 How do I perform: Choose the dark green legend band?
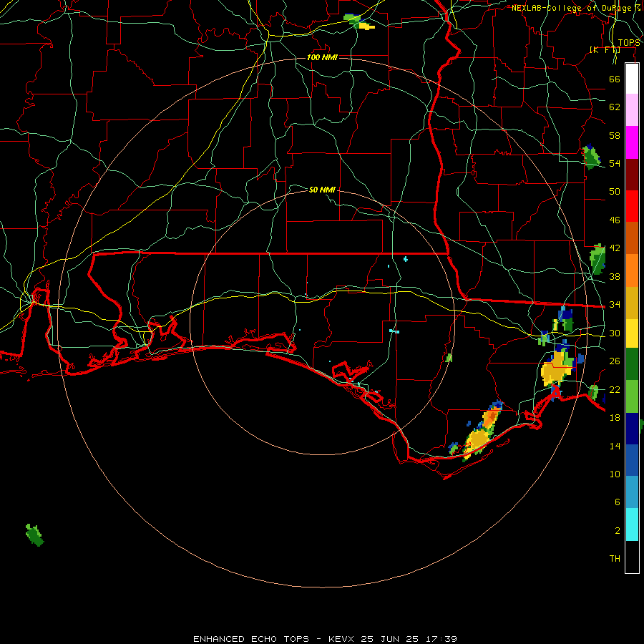(x=632, y=364)
